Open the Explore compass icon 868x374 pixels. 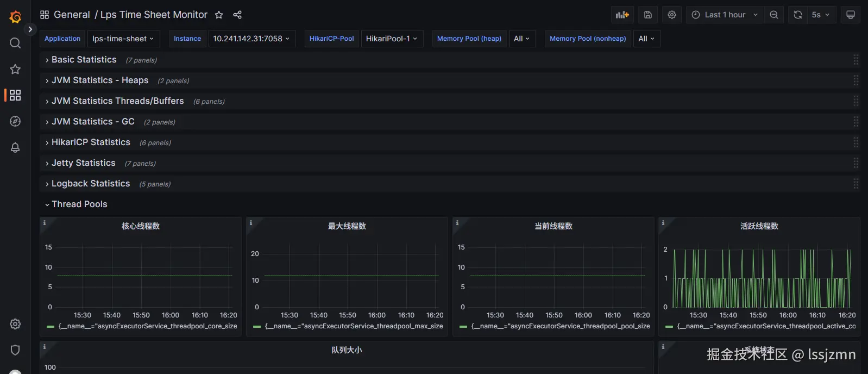tap(15, 121)
